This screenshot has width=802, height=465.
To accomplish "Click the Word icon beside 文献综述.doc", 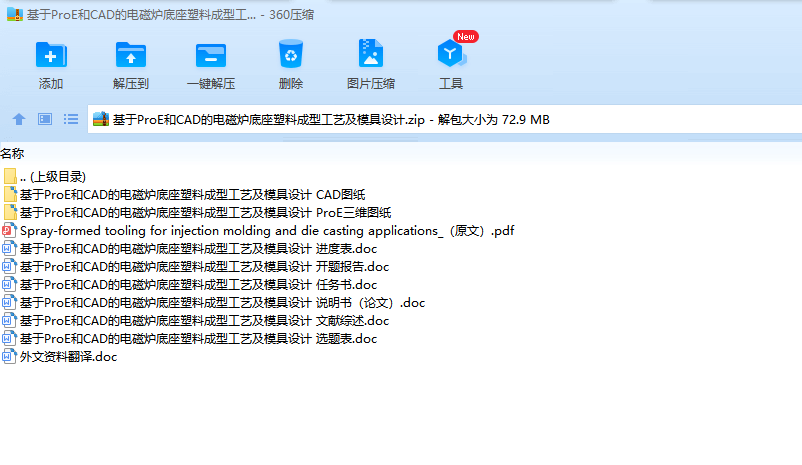I will 10,321.
